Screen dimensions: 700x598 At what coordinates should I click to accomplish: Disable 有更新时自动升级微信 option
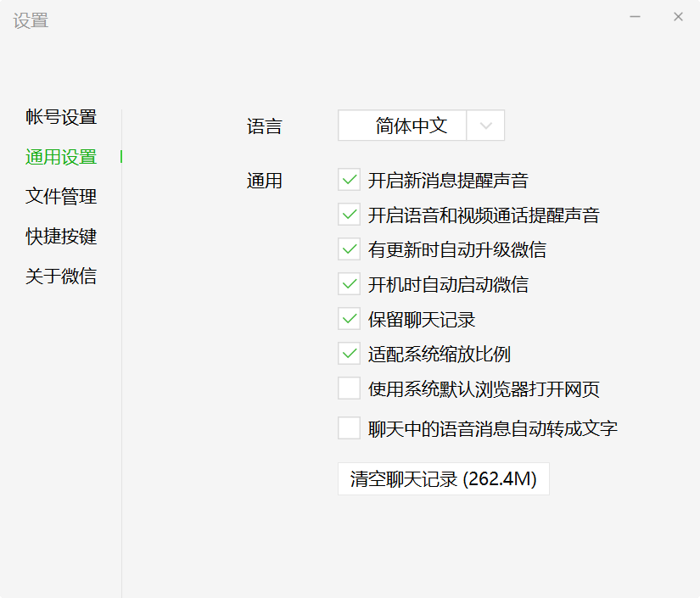349,249
